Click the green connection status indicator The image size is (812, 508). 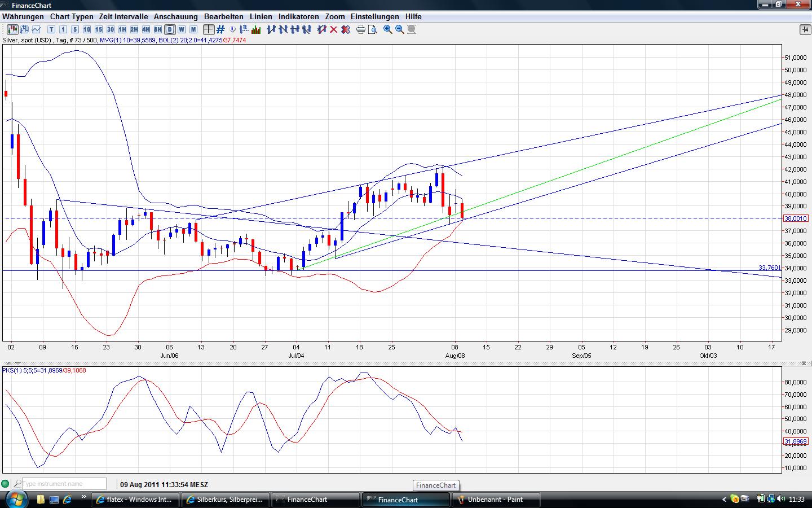tap(6, 484)
